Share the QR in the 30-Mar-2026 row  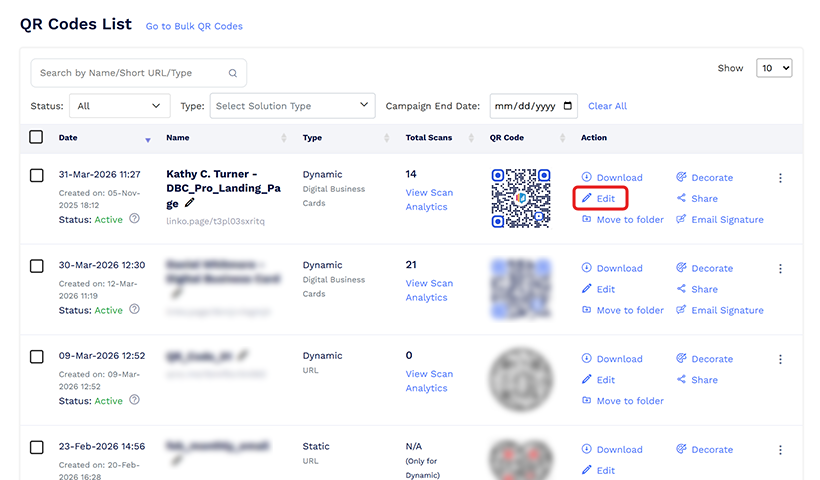pos(697,289)
